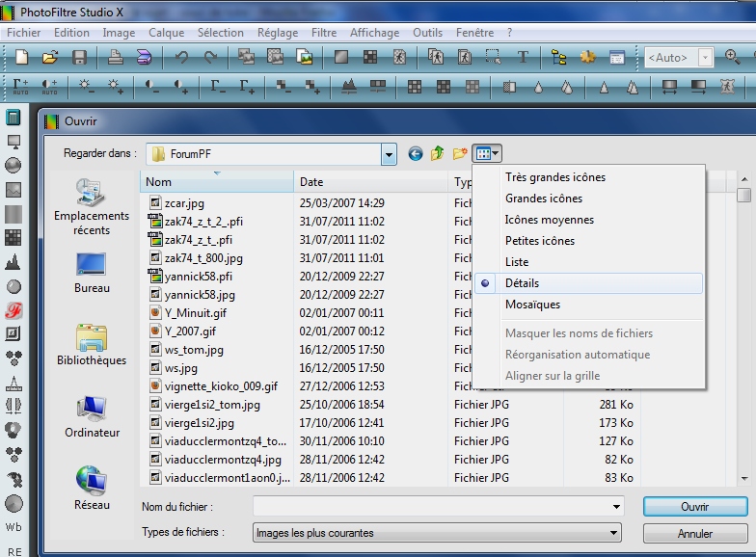Click the zoom magnifier icon

[733, 57]
